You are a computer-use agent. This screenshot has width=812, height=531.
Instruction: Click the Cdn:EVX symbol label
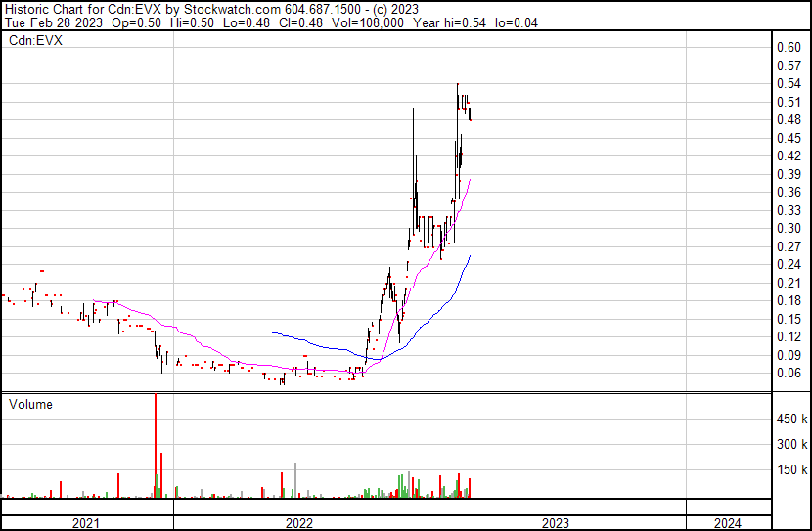[35, 41]
